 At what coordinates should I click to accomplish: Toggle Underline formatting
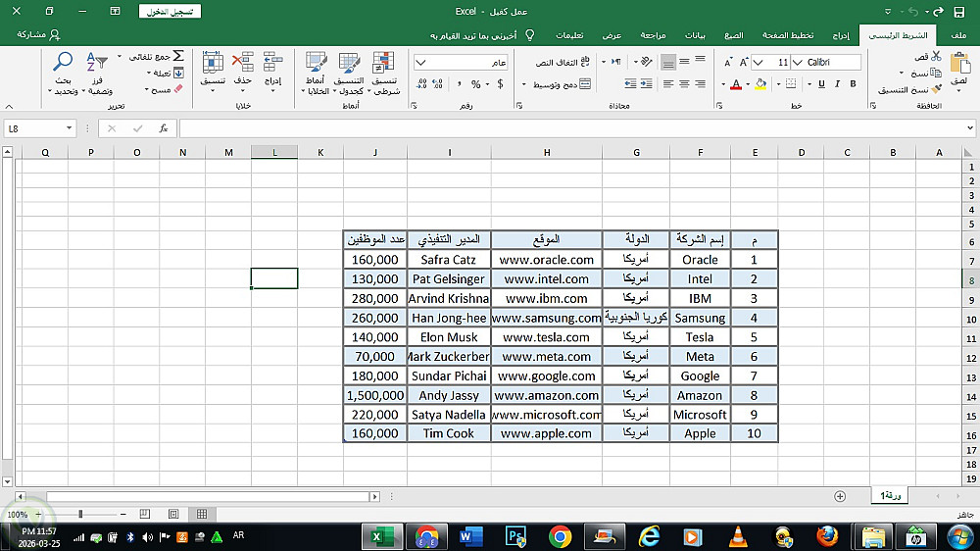[821, 83]
